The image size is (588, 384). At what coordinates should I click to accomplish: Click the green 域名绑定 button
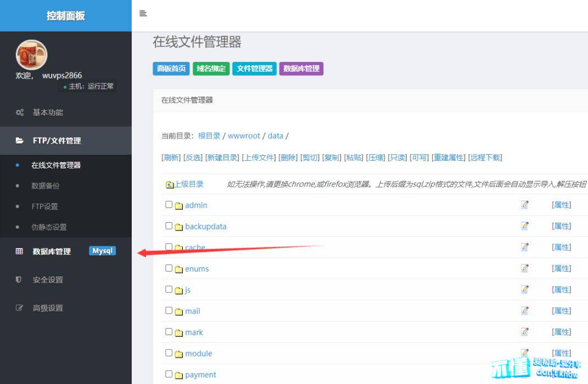coord(211,69)
